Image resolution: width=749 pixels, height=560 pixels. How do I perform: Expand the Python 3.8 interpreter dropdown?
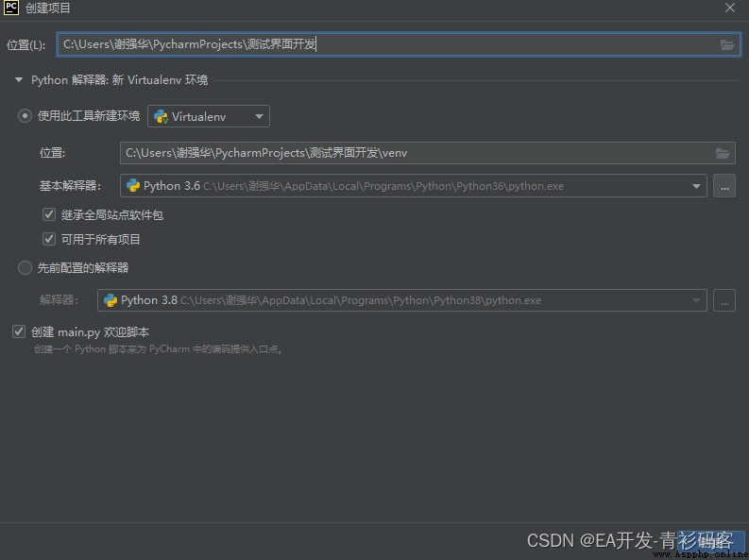[x=696, y=300]
